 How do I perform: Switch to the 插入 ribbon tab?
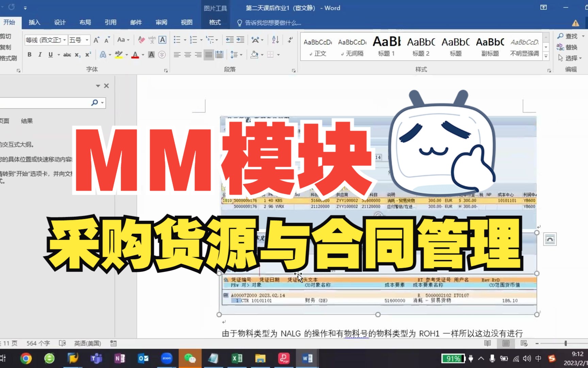[x=34, y=22]
